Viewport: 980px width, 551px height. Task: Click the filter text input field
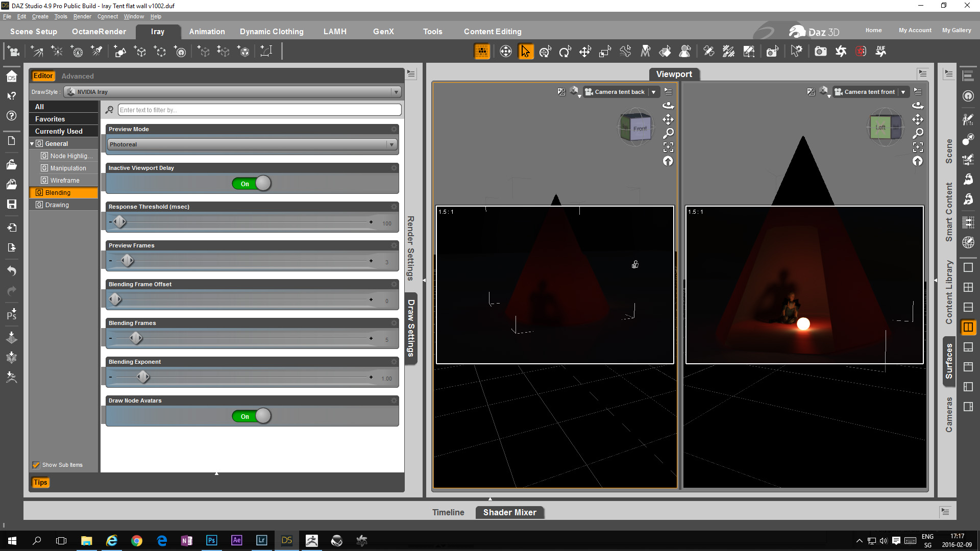(259, 110)
